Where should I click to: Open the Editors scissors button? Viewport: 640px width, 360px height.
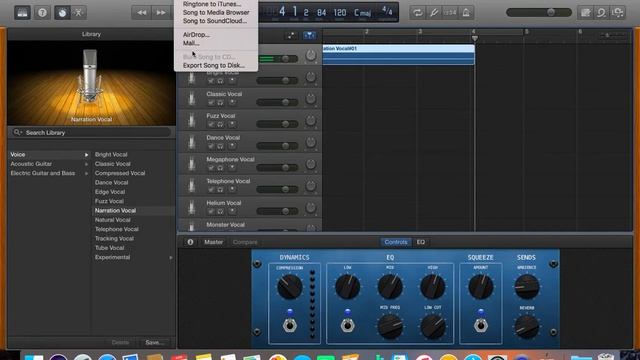78,13
